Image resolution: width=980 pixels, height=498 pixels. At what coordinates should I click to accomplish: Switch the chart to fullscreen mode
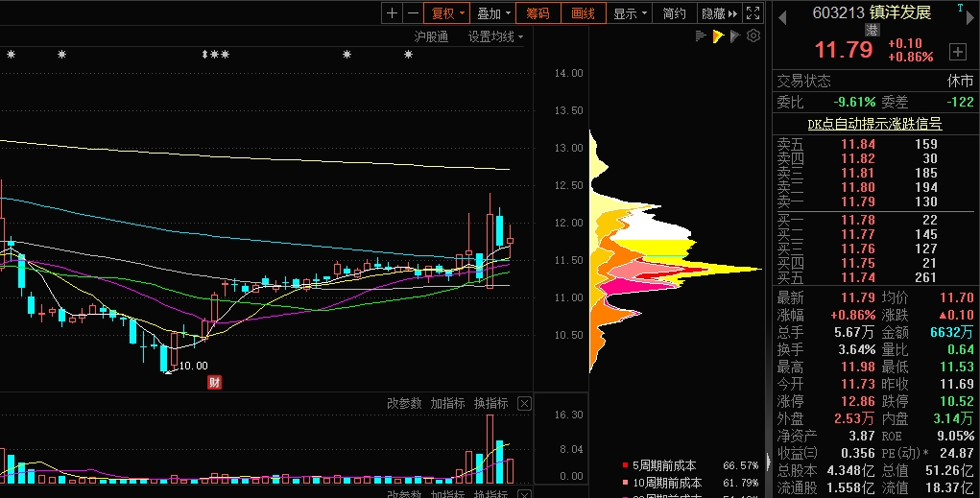click(753, 13)
